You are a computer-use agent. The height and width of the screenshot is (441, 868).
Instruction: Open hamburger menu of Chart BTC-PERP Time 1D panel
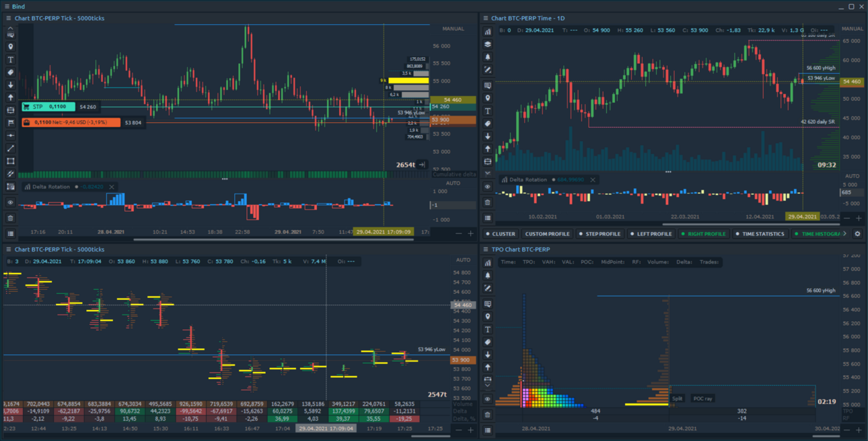pos(485,19)
